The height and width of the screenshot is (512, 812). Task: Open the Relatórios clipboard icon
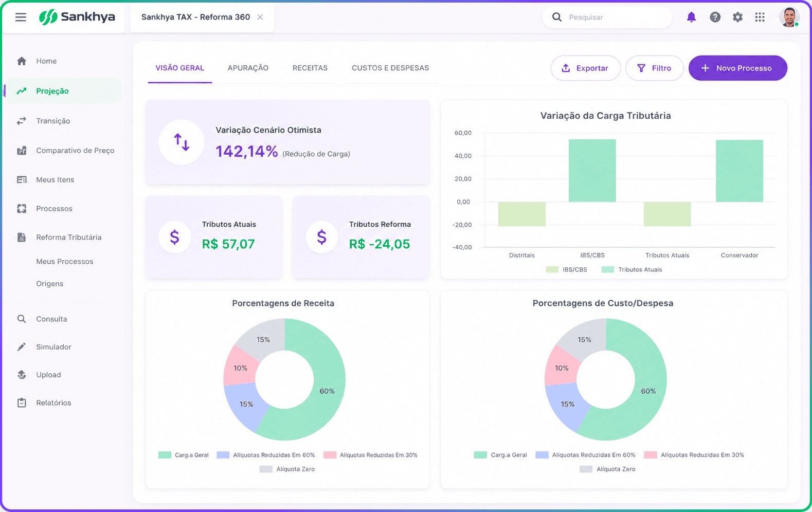coord(22,403)
